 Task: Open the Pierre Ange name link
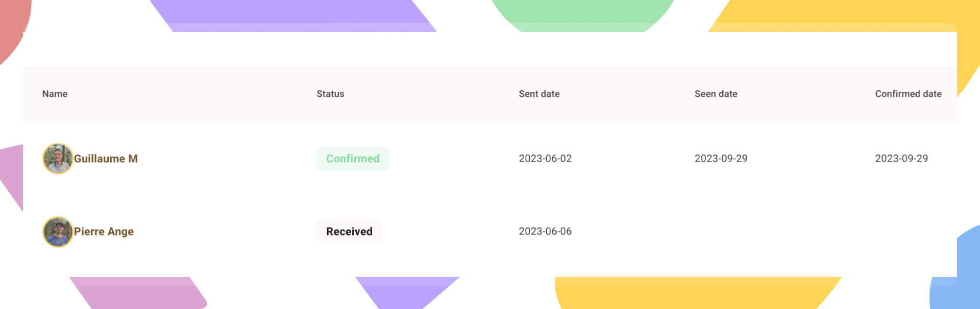pos(104,231)
